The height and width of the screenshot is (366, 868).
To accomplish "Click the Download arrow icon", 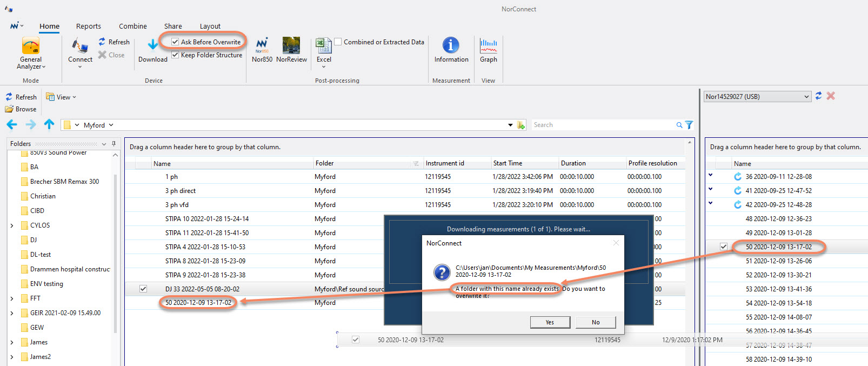I will (x=153, y=45).
